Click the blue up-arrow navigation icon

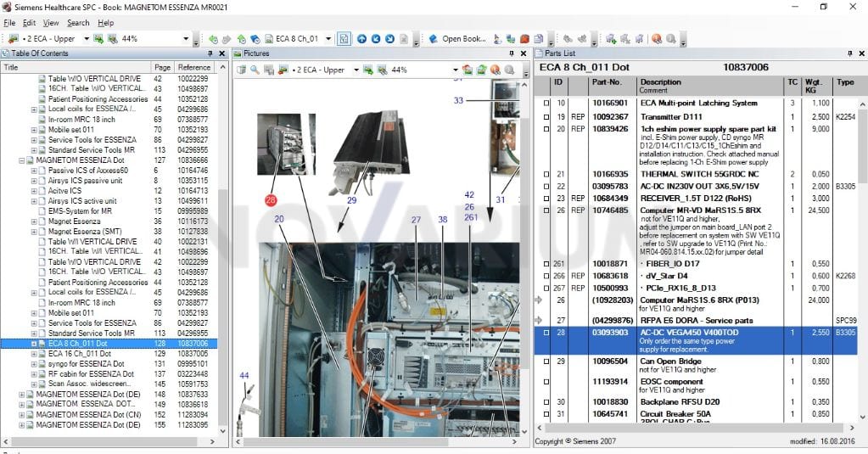click(361, 39)
